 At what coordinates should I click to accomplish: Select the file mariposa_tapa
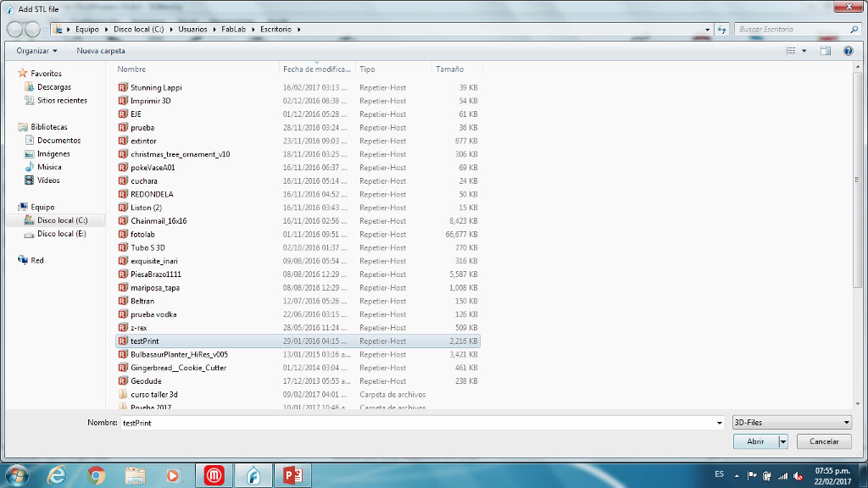(155, 288)
